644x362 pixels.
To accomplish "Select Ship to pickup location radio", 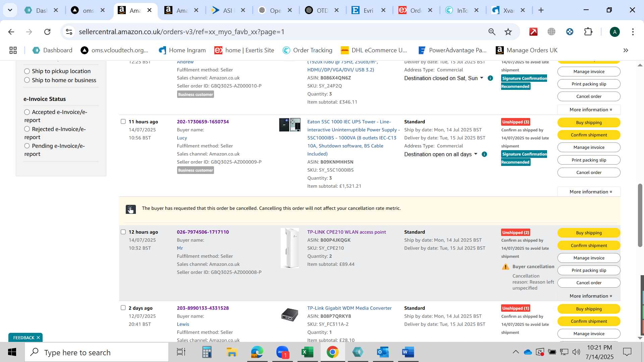I will (x=27, y=71).
